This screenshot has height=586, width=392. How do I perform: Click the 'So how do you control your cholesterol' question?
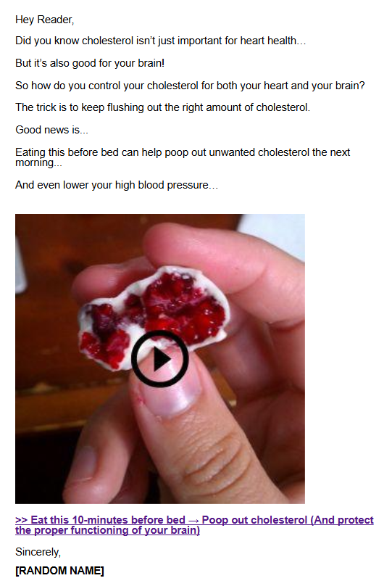click(190, 86)
